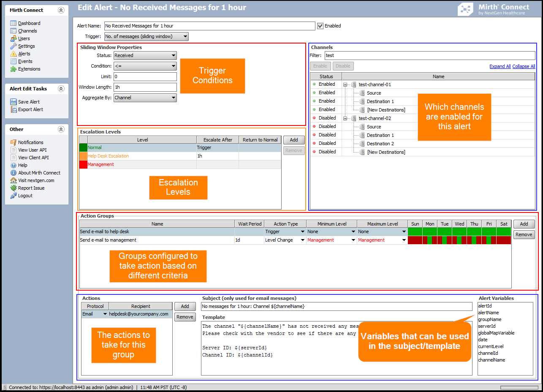543x392 pixels.
Task: Open the Email protocol dropdown
Action: pos(95,314)
